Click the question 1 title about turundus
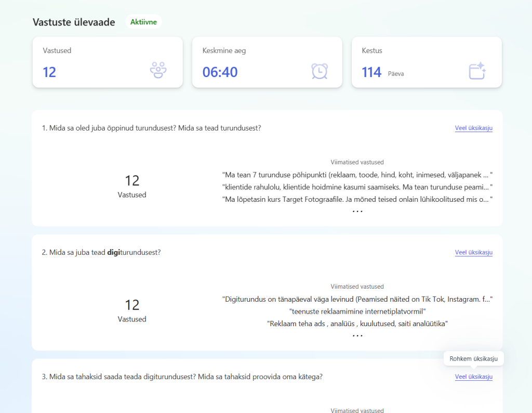532x413 pixels. pos(151,128)
